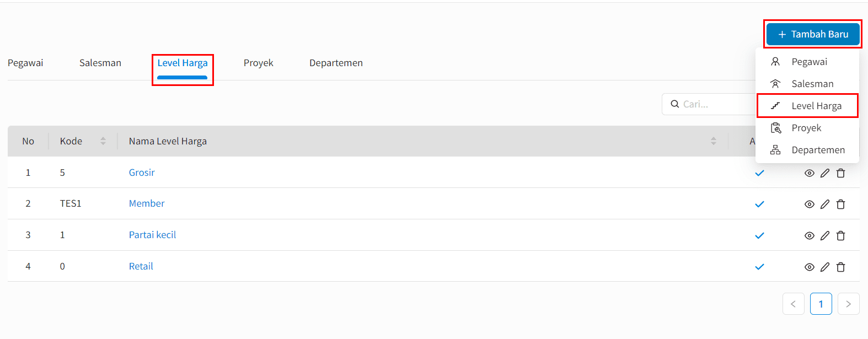This screenshot has height=339, width=868.
Task: View the Grosir details with its eye icon
Action: [810, 173]
